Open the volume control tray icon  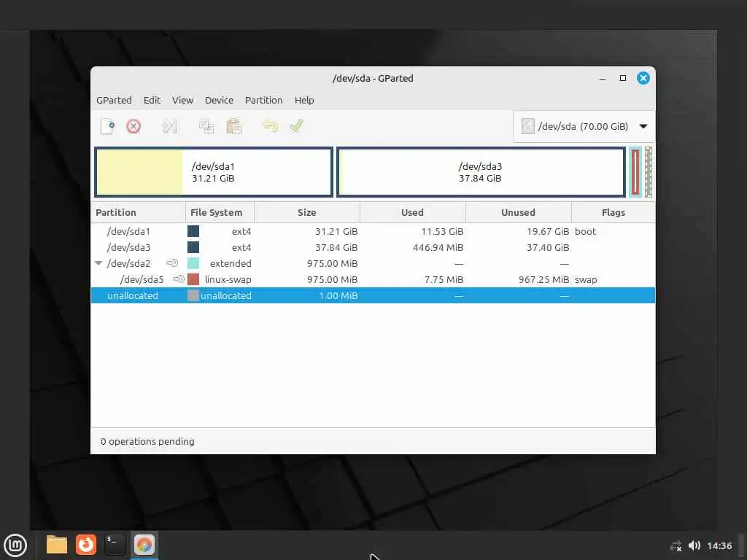pos(694,545)
